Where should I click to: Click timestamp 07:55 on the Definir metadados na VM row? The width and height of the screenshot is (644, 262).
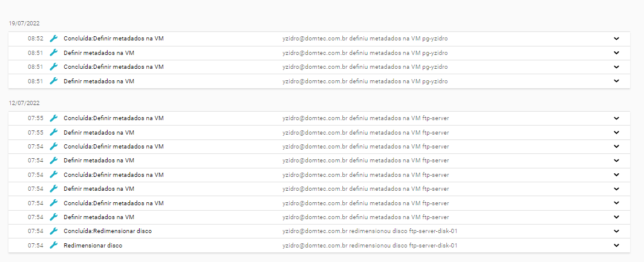(35, 132)
